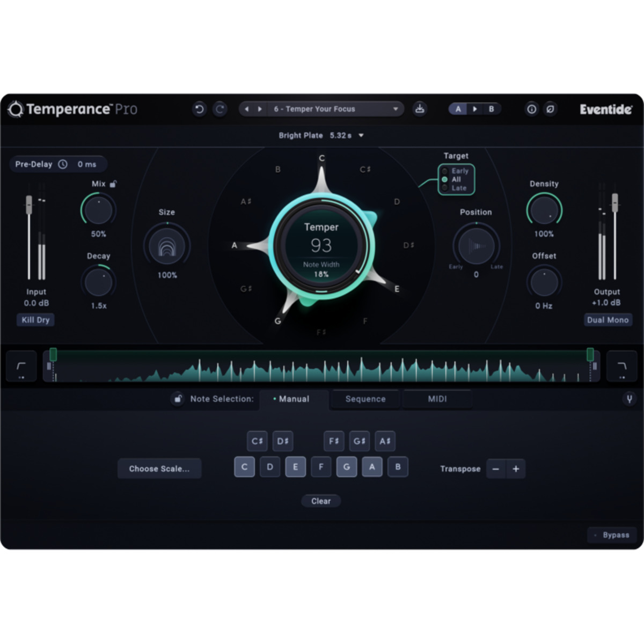Select the Early target option
644x644 pixels.
click(x=445, y=171)
